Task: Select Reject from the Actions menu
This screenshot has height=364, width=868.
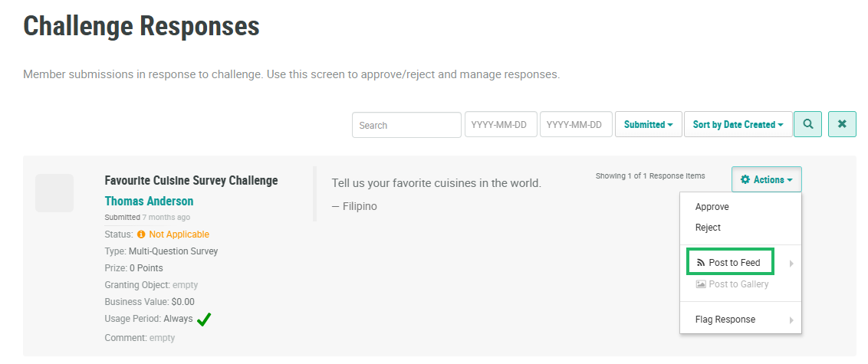Action: (x=708, y=228)
